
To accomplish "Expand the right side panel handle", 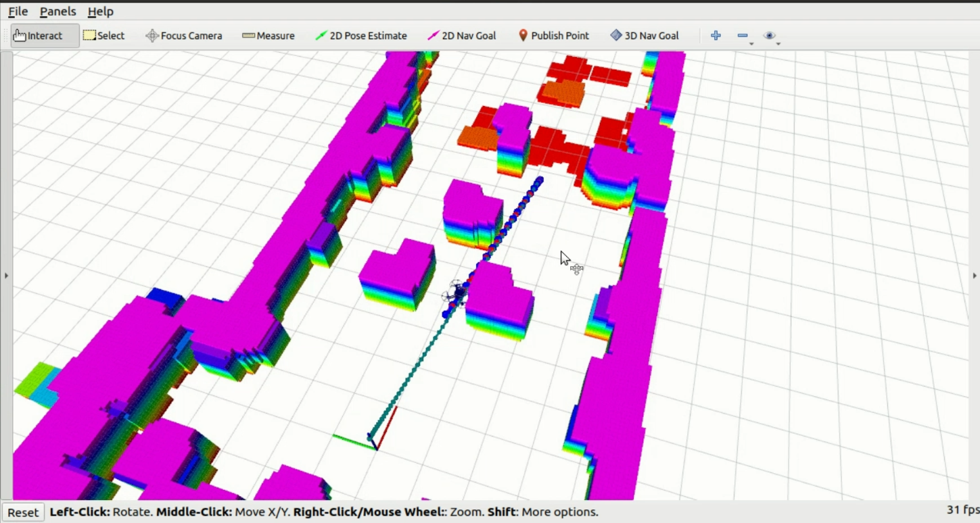I will point(975,276).
